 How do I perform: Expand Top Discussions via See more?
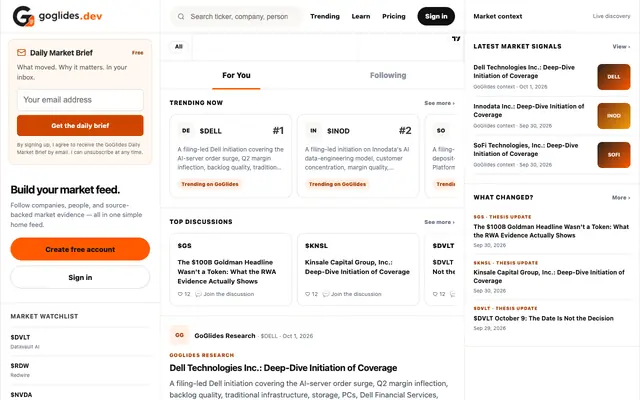(x=439, y=222)
